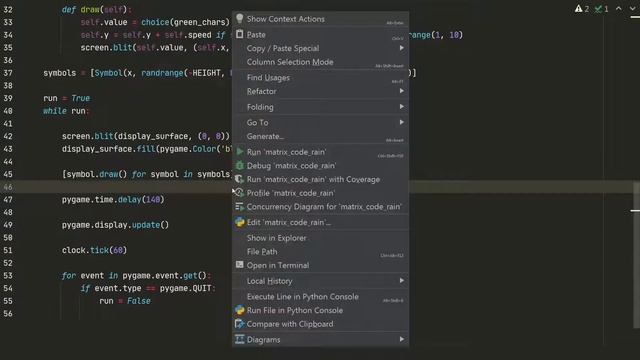
Task: Open Local History entry
Action: click(x=320, y=281)
